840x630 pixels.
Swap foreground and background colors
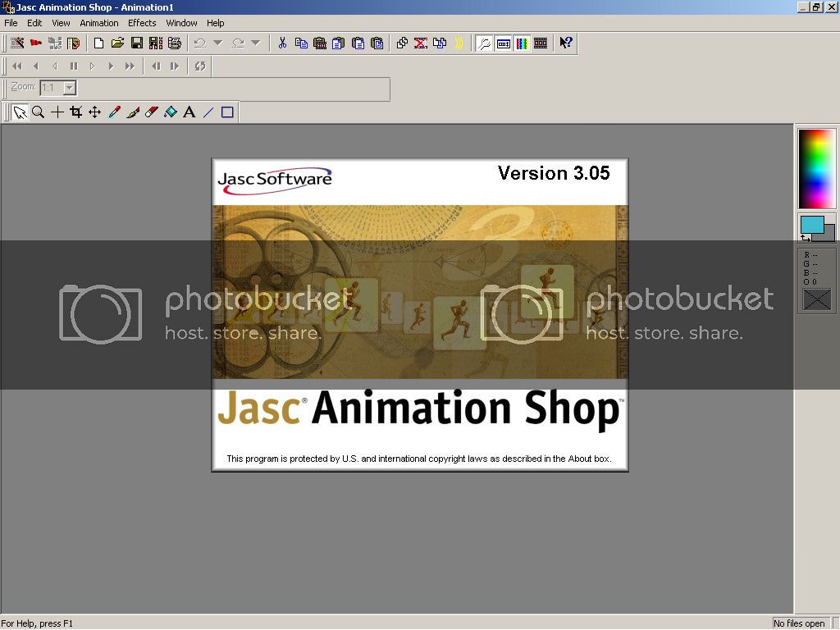[x=805, y=238]
